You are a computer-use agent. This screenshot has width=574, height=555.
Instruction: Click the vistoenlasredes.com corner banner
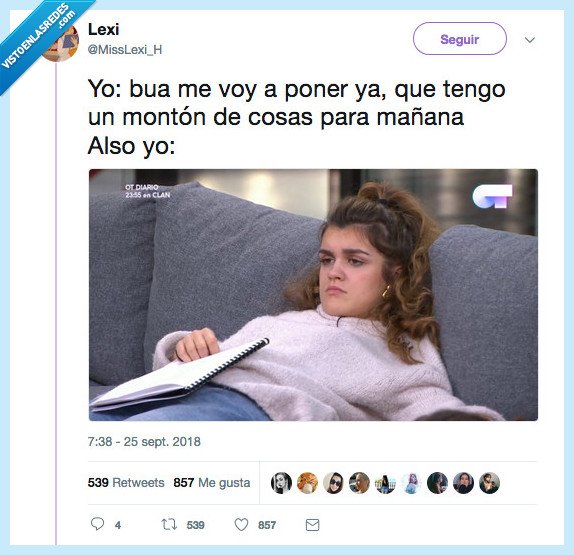pyautogui.click(x=38, y=38)
